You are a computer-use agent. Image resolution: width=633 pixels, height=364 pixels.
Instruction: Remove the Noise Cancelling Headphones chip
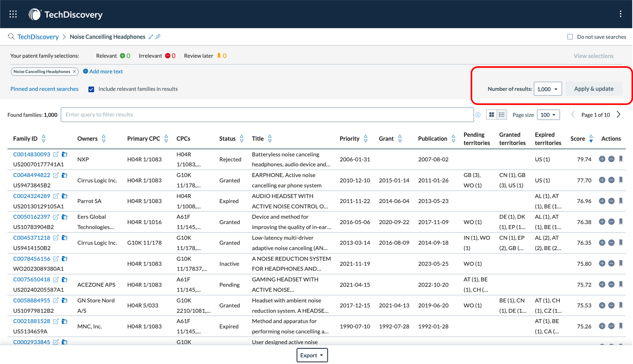(74, 72)
